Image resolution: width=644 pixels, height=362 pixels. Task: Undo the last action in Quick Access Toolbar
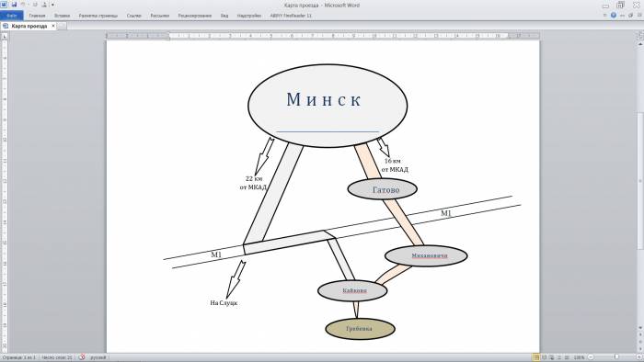pos(23,5)
